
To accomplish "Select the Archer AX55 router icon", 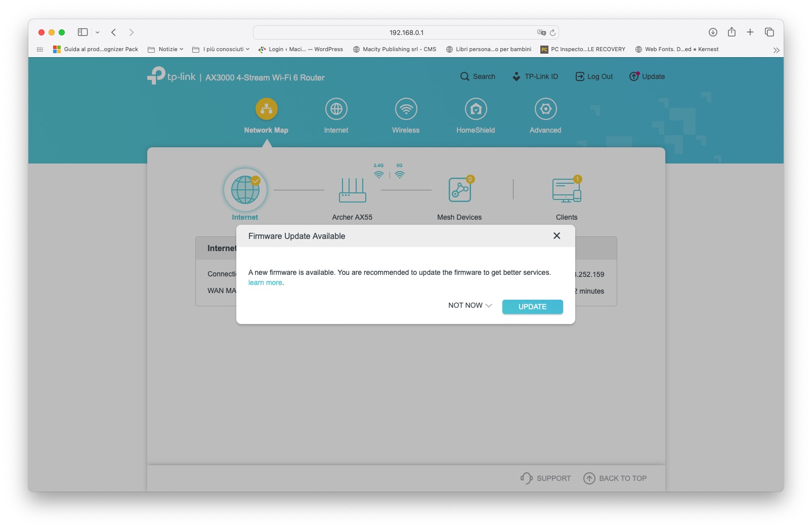I will click(x=353, y=190).
